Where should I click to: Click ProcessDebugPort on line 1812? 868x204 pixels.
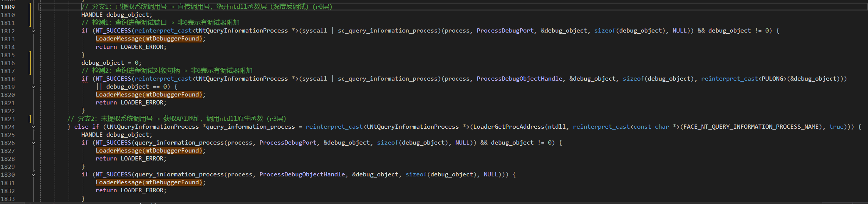point(505,31)
